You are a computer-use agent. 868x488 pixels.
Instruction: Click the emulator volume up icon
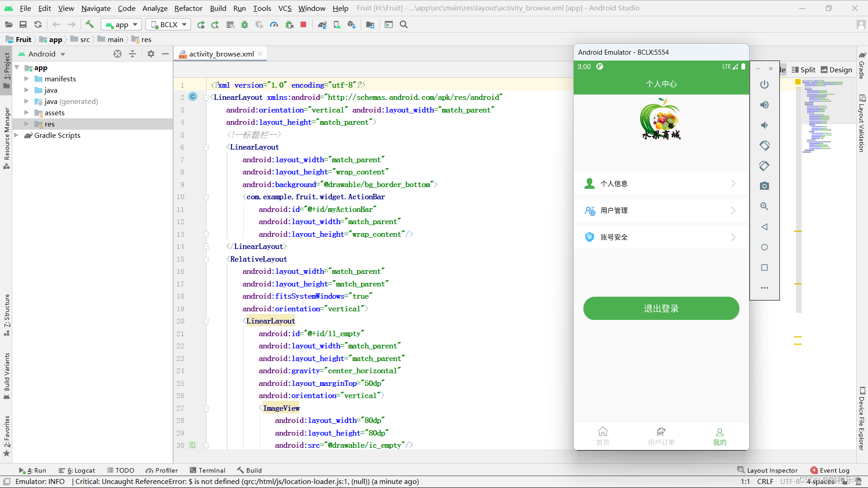point(764,105)
